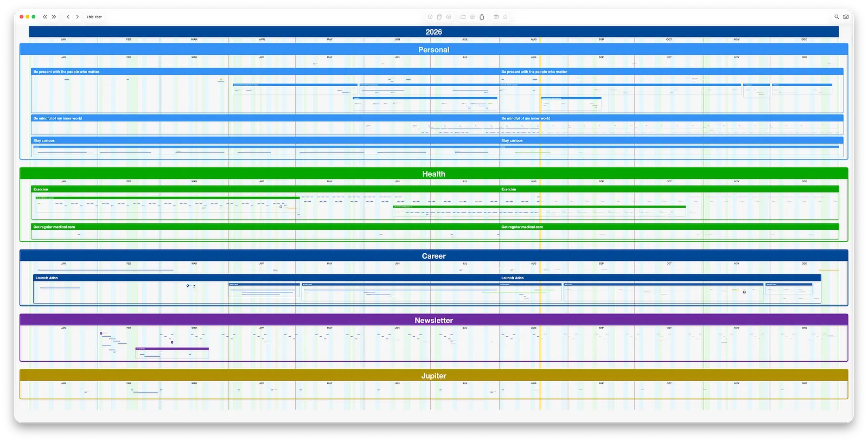
Task: Select the Jupiter section header
Action: [433, 375]
